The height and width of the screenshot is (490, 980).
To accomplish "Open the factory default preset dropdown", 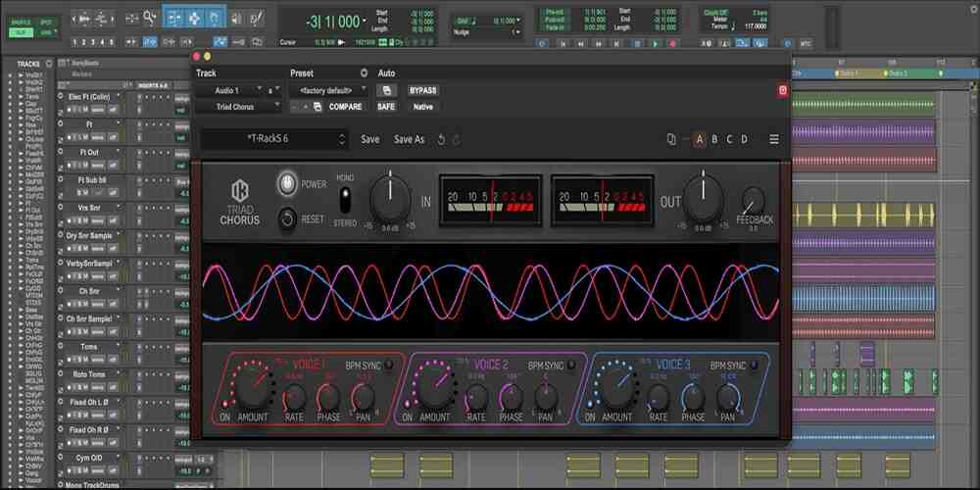I will pyautogui.click(x=328, y=90).
